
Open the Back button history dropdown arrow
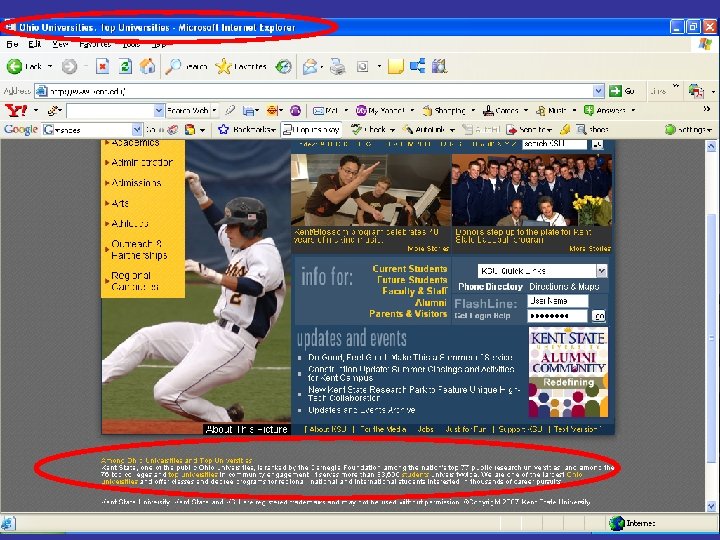click(x=50, y=67)
